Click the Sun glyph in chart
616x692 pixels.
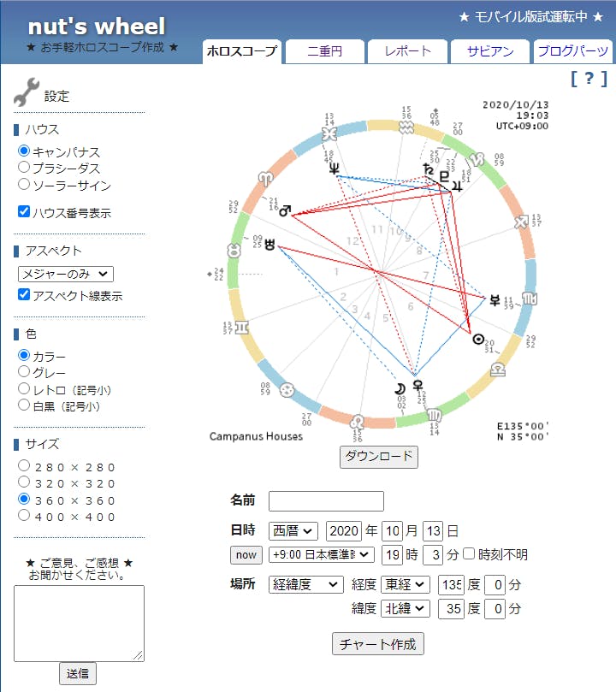point(478,339)
